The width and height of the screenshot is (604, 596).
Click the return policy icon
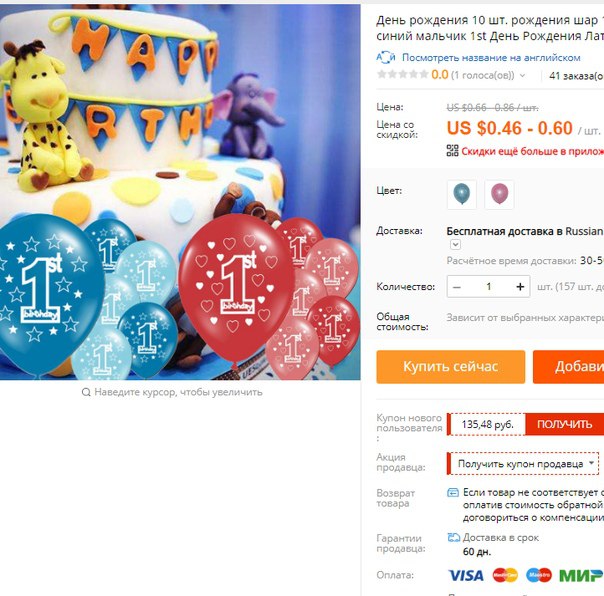[453, 492]
